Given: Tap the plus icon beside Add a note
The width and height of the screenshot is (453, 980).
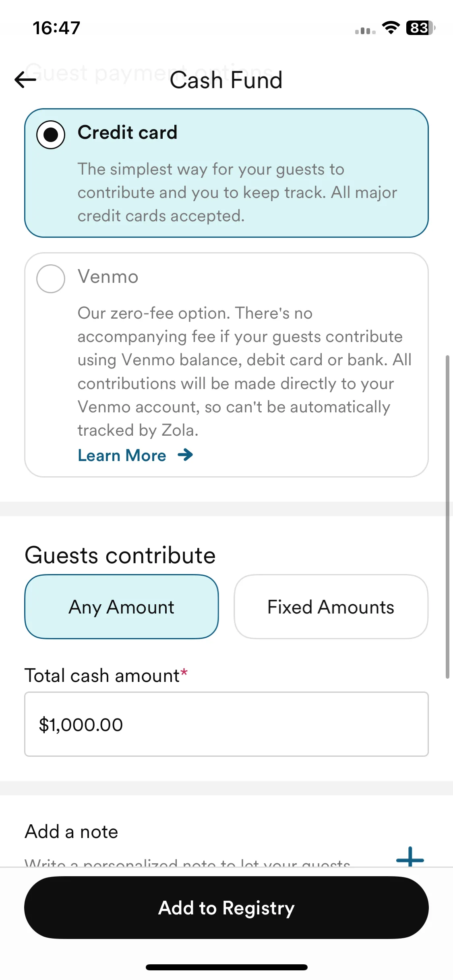Looking at the screenshot, I should click(x=410, y=856).
